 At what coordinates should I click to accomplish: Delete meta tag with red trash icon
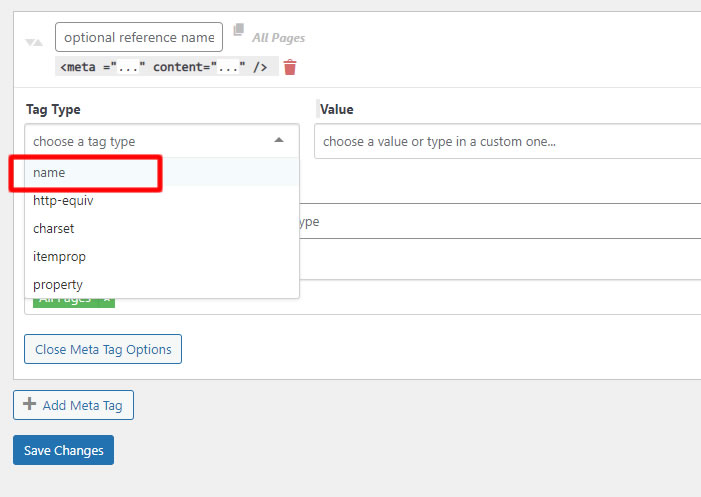[290, 68]
